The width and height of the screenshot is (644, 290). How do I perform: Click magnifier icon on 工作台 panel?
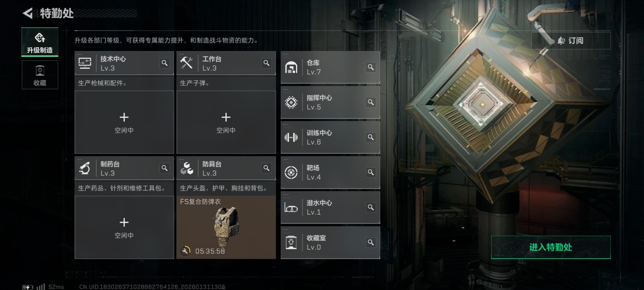[x=267, y=63]
